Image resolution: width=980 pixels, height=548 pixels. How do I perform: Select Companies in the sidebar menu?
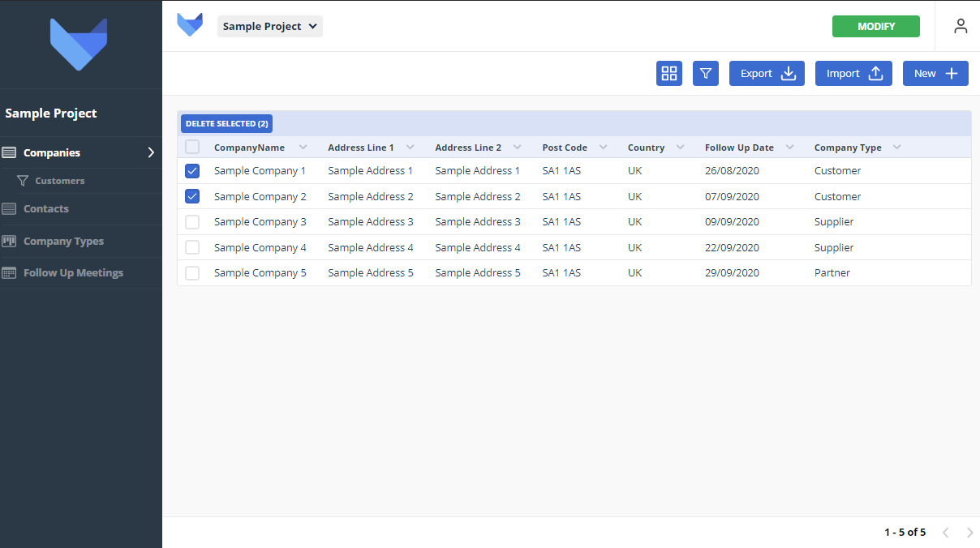(x=52, y=152)
